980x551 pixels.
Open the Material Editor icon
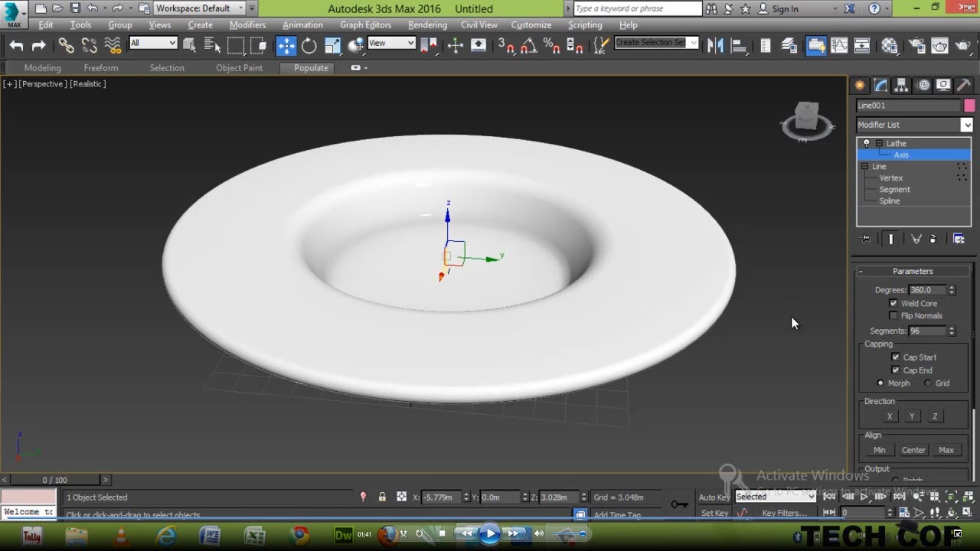coord(889,46)
